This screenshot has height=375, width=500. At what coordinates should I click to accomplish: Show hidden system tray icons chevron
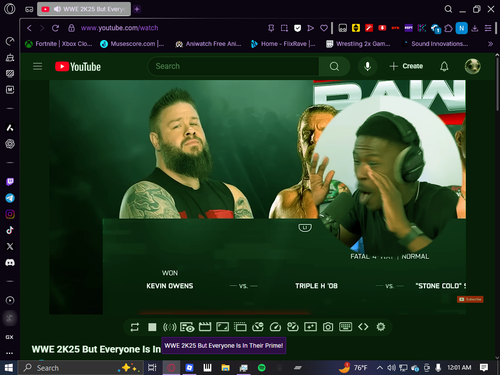(x=379, y=368)
